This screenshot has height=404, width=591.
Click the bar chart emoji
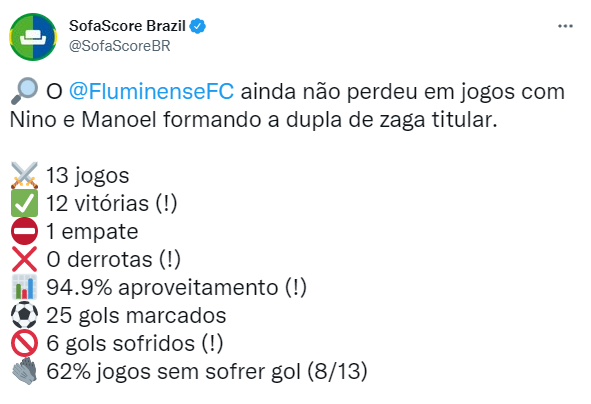tap(24, 287)
